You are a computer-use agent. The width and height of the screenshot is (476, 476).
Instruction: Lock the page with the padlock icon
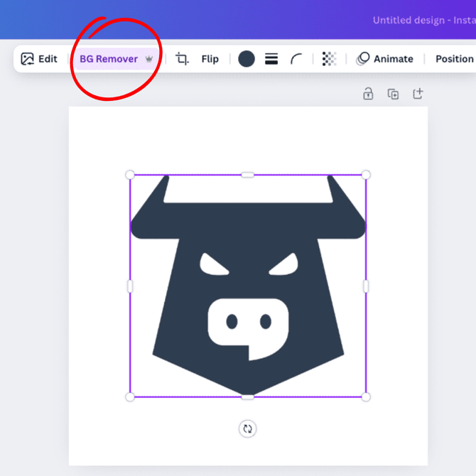(368, 94)
